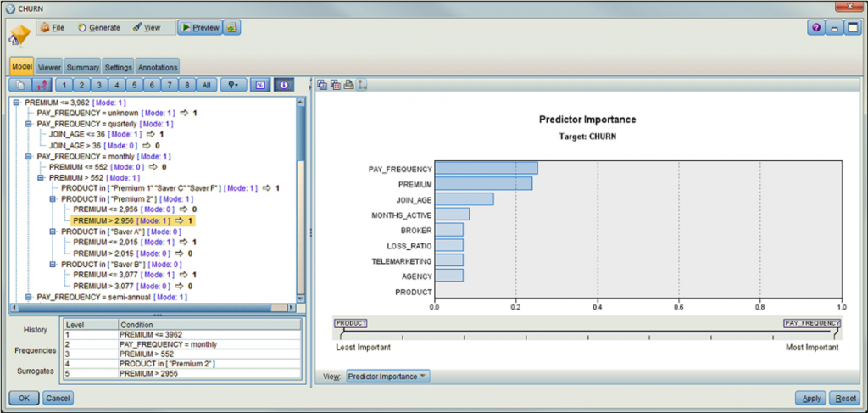Click the OK button
This screenshot has height=413, width=868.
coord(25,398)
